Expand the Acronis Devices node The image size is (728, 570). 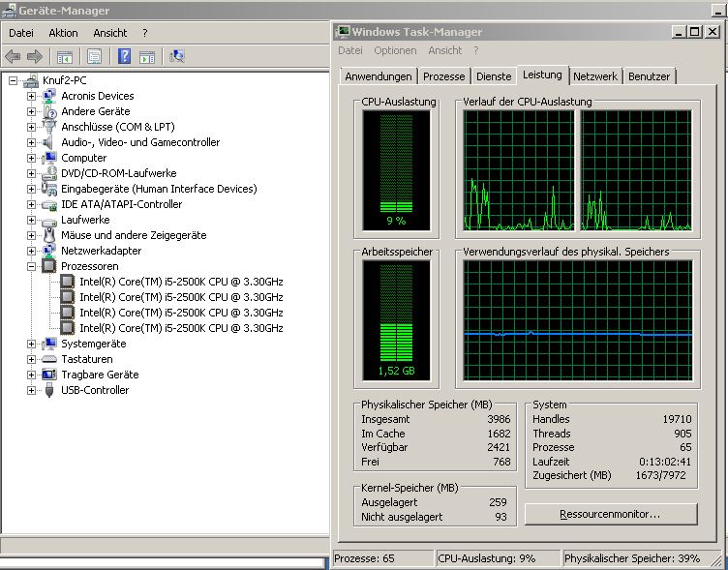pyautogui.click(x=31, y=96)
